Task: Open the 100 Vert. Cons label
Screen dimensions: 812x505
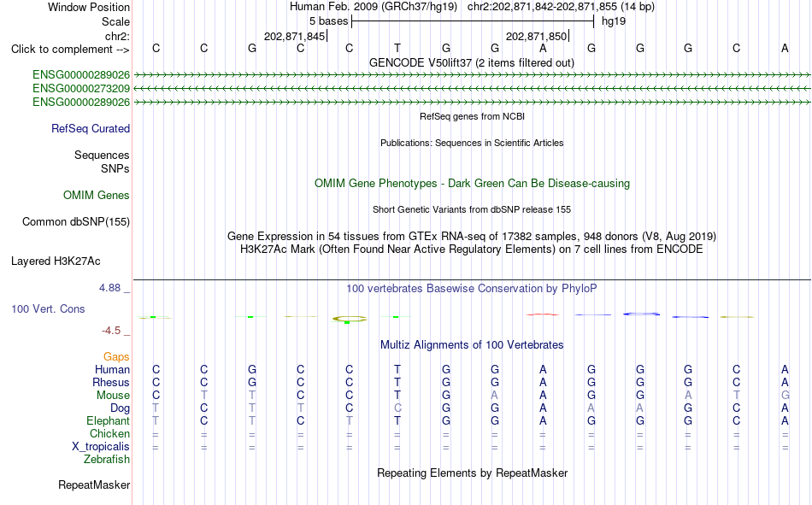Action: tap(48, 308)
